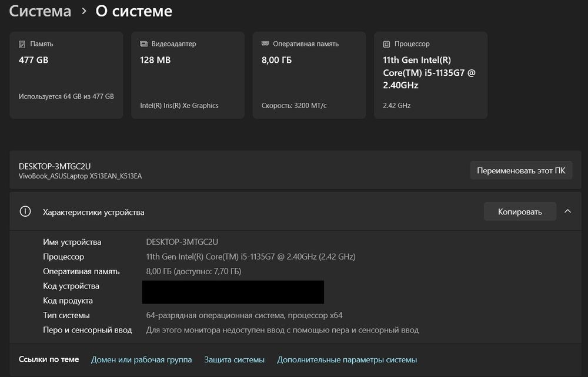Click the 8,00 ГБ (доступно: 7,70 ГБ) value
The height and width of the screenshot is (377, 588).
[193, 271]
